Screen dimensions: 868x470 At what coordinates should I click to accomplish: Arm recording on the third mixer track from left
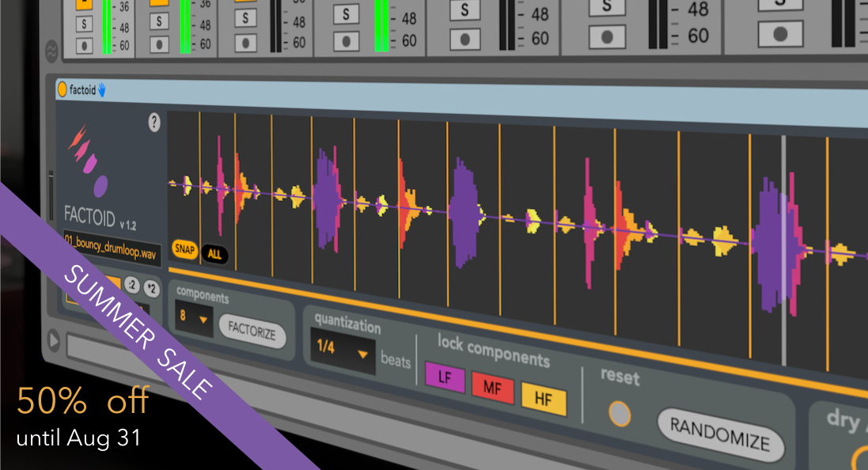click(x=245, y=43)
